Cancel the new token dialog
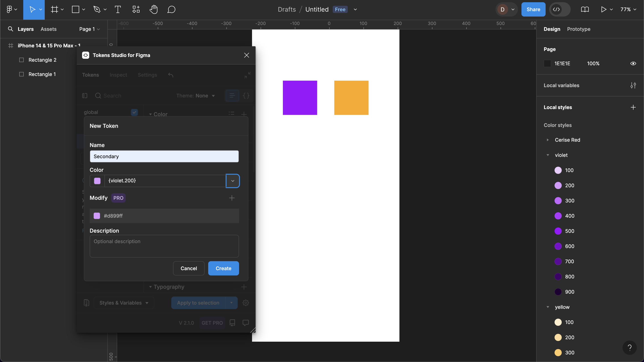The image size is (644, 362). (x=189, y=268)
